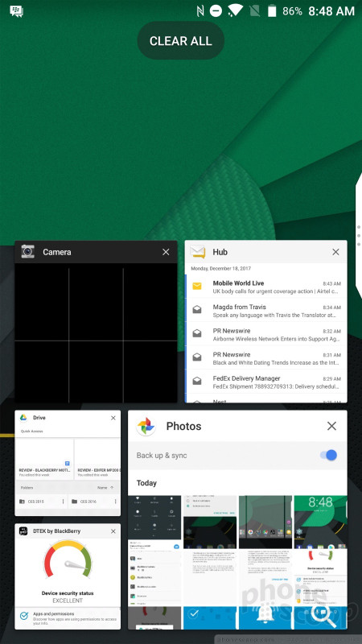The width and height of the screenshot is (362, 644).
Task: Open the Google Drive app icon
Action: pyautogui.click(x=23, y=418)
